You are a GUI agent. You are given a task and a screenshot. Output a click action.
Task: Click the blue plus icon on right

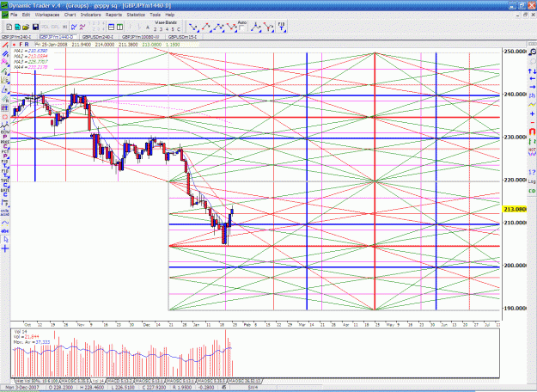click(x=532, y=113)
